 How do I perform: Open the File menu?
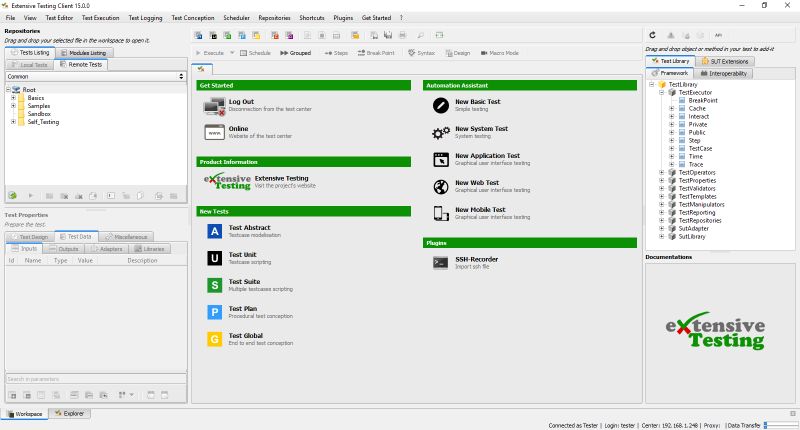(10, 18)
